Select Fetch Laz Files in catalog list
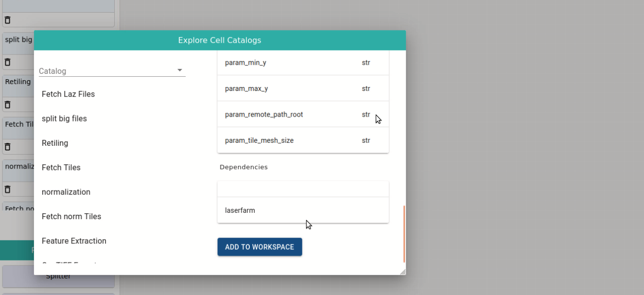 click(x=68, y=94)
